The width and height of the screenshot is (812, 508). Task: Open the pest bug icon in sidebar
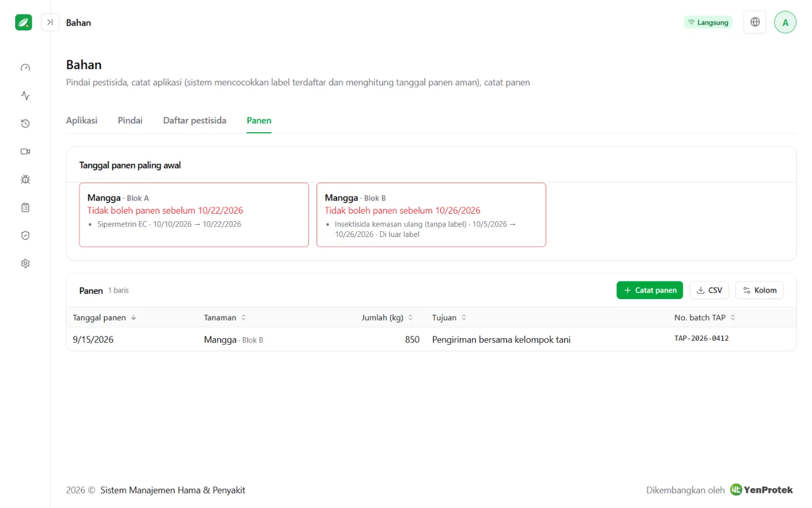pos(25,179)
